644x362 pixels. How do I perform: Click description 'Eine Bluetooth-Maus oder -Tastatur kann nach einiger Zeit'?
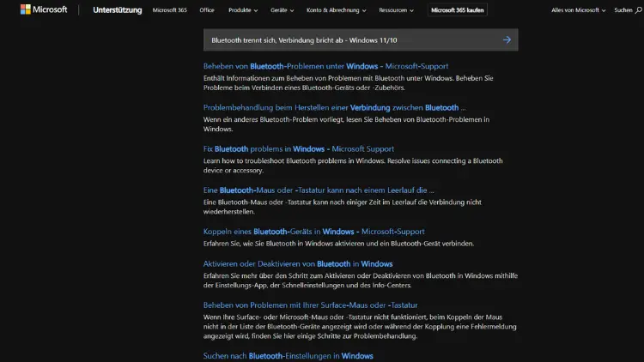pos(342,207)
